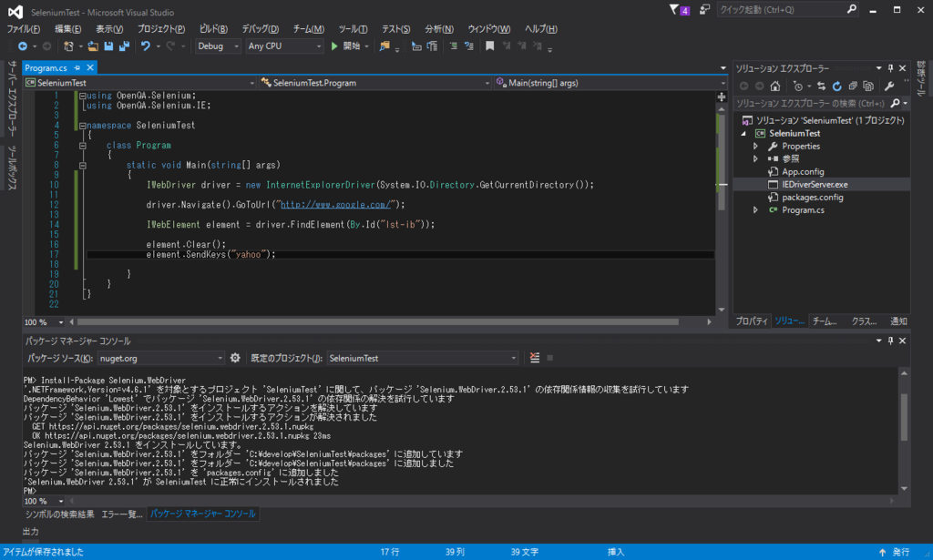Image resolution: width=933 pixels, height=560 pixels.
Task: Toggle a bookmark with the bookmark icon
Action: [x=489, y=46]
